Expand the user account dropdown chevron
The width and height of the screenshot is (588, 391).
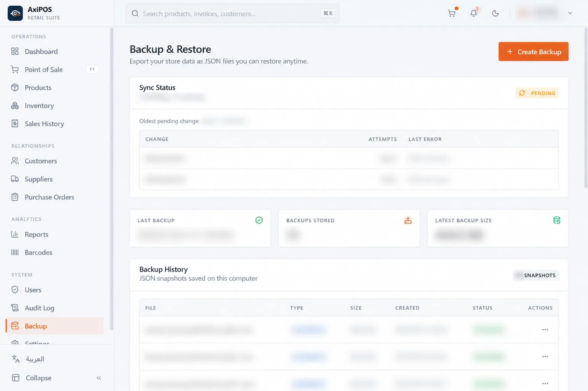(570, 13)
